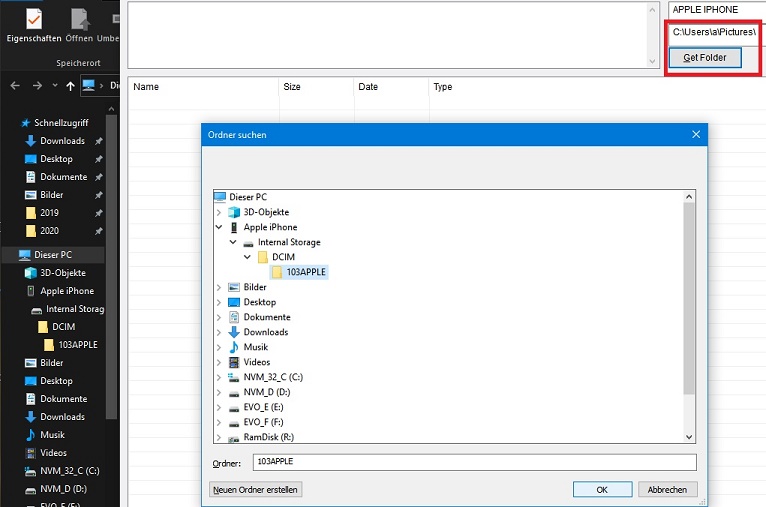Image resolution: width=766 pixels, height=507 pixels.
Task: Expand Dokumente in dialog tree
Action: point(219,317)
